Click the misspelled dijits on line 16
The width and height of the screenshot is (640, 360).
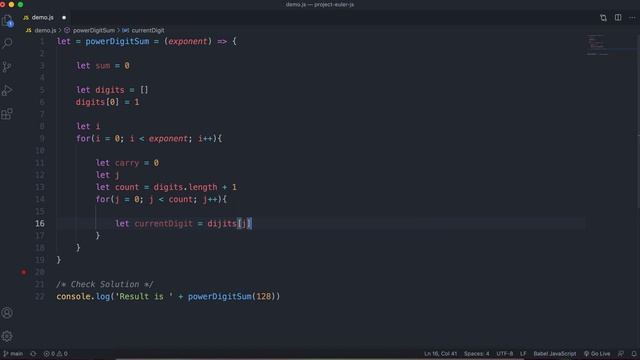pyautogui.click(x=222, y=224)
